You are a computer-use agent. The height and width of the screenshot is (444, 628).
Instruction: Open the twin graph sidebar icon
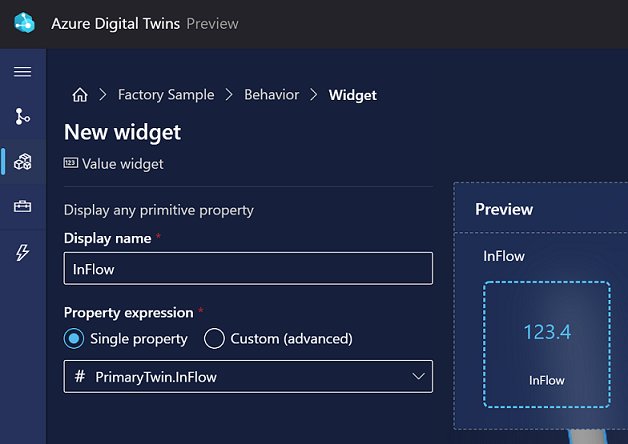point(22,117)
